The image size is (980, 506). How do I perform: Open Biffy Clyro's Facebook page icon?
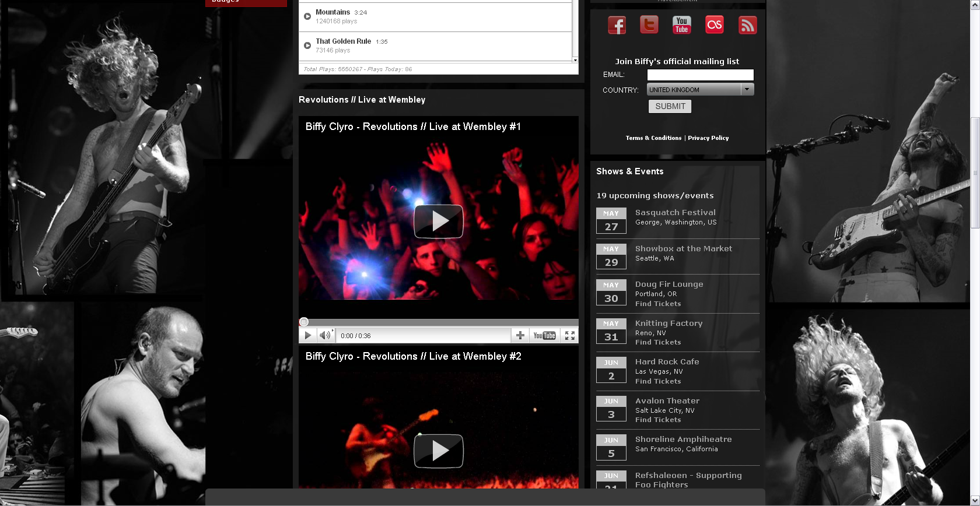pyautogui.click(x=617, y=25)
